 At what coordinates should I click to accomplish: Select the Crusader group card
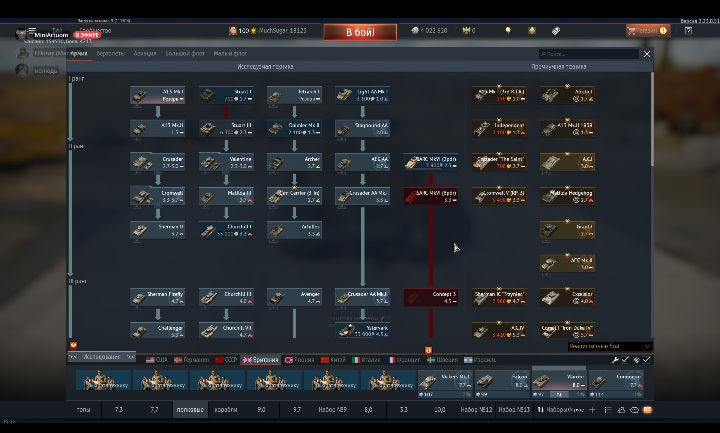point(158,163)
